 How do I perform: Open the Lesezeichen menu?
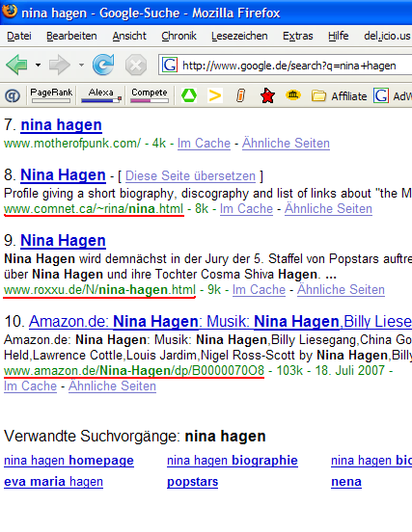pyautogui.click(x=239, y=36)
